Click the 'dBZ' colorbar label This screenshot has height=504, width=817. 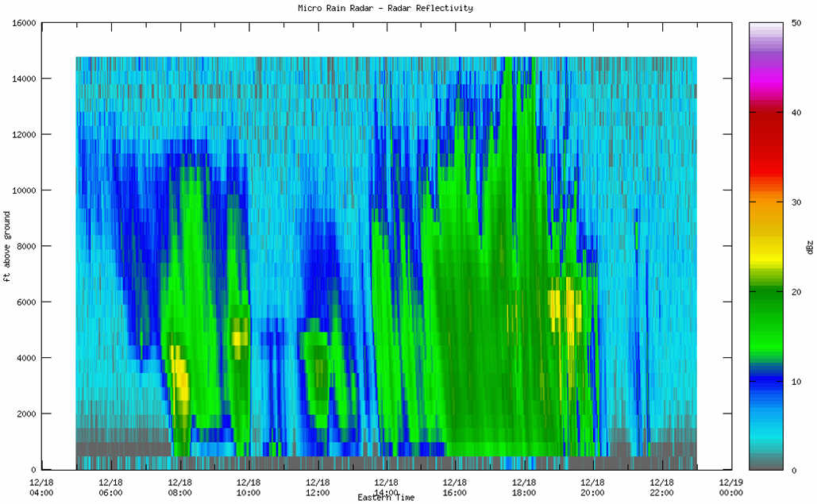[x=808, y=246]
